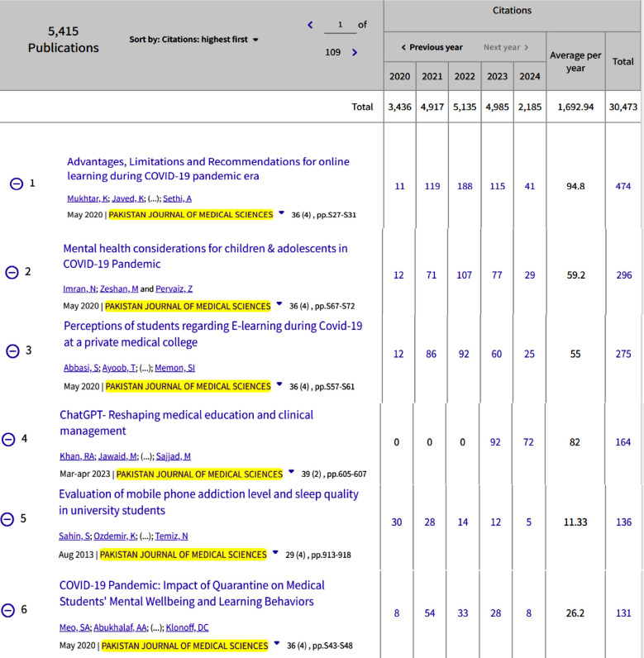View 107 citations in 2022 for publication 2
Viewport: 644px width, 658px height.
click(464, 275)
